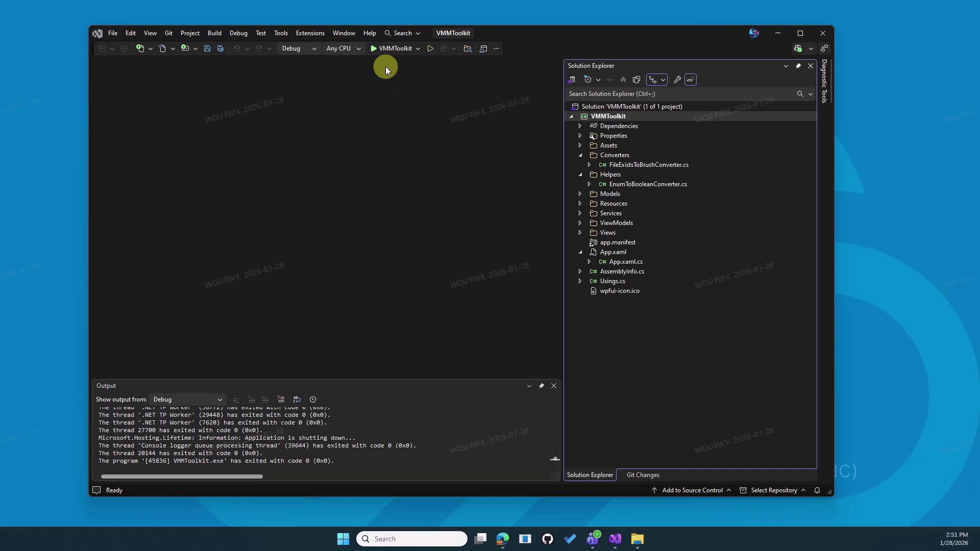Viewport: 980px width, 551px height.
Task: Click the Undo icon in the toolbar
Action: (x=236, y=48)
